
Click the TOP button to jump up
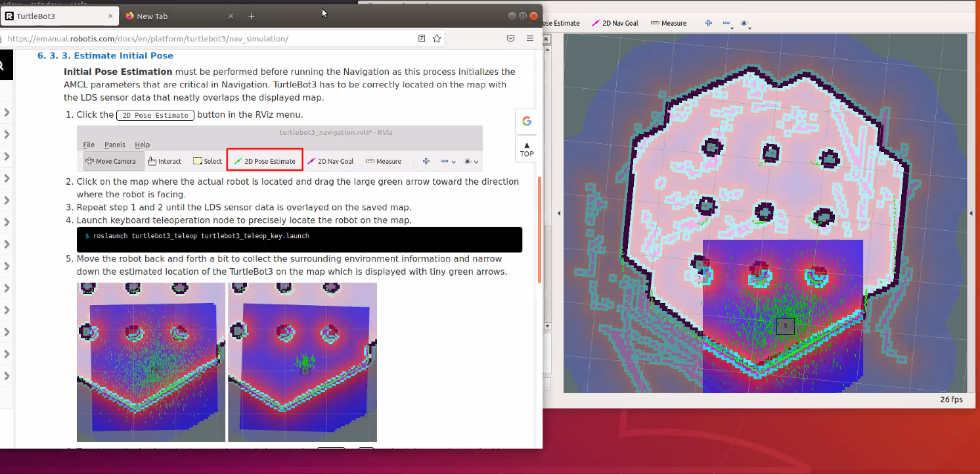pyautogui.click(x=527, y=149)
